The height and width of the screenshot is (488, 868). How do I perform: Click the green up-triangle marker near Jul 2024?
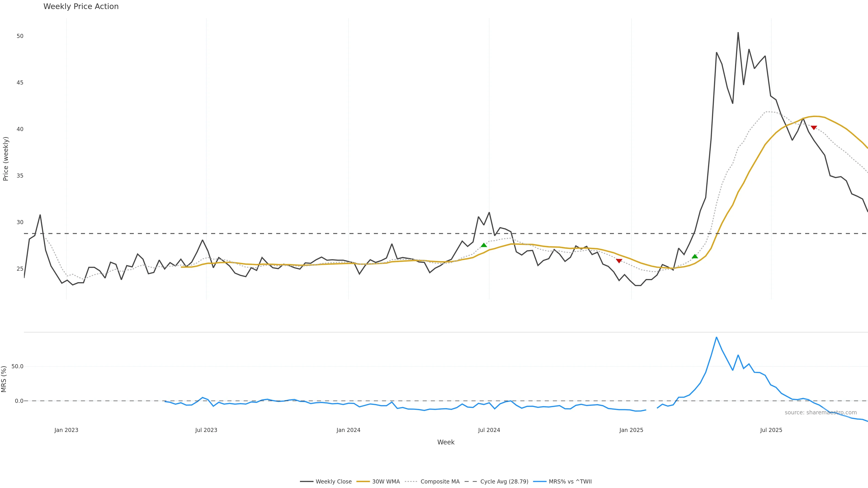484,245
